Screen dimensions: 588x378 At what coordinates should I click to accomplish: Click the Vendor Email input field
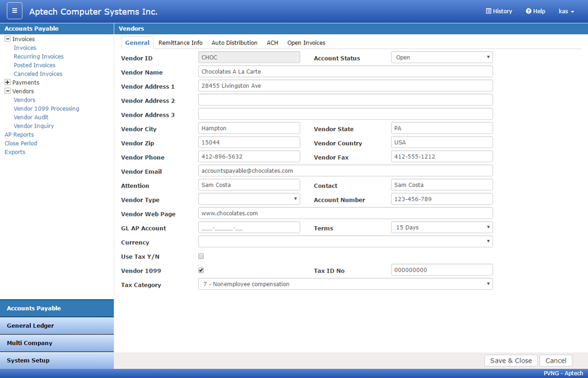345,170
